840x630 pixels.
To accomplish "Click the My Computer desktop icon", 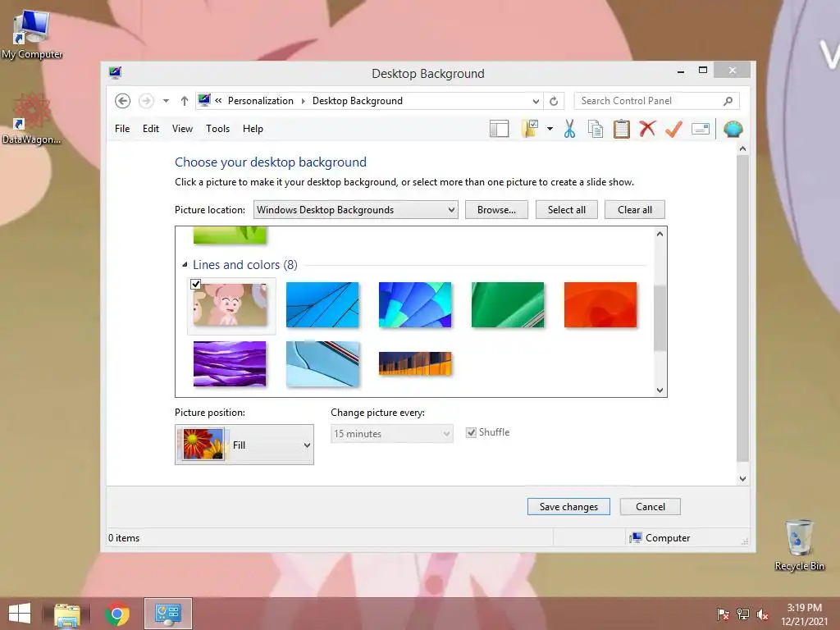I will 32,35.
